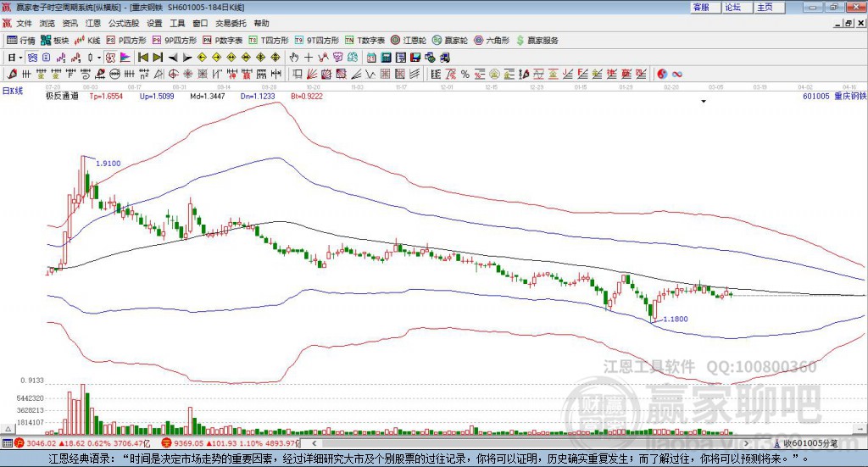868x467 pixels.
Task: Select the crosshair cursor tool
Action: pyautogui.click(x=309, y=58)
